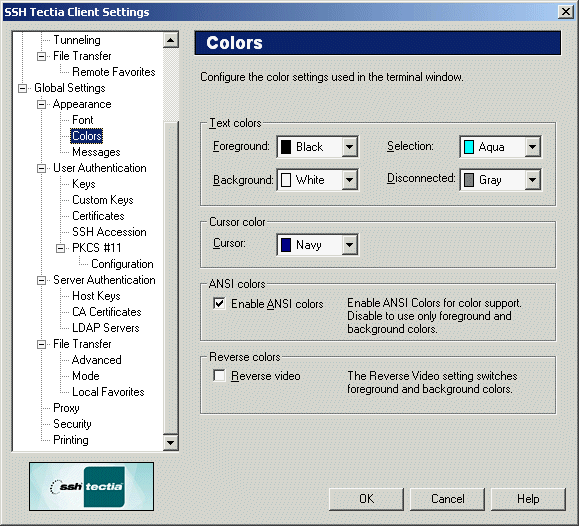Image resolution: width=579 pixels, height=526 pixels.
Task: Click the tree scrollbar down arrow
Action: point(171,443)
